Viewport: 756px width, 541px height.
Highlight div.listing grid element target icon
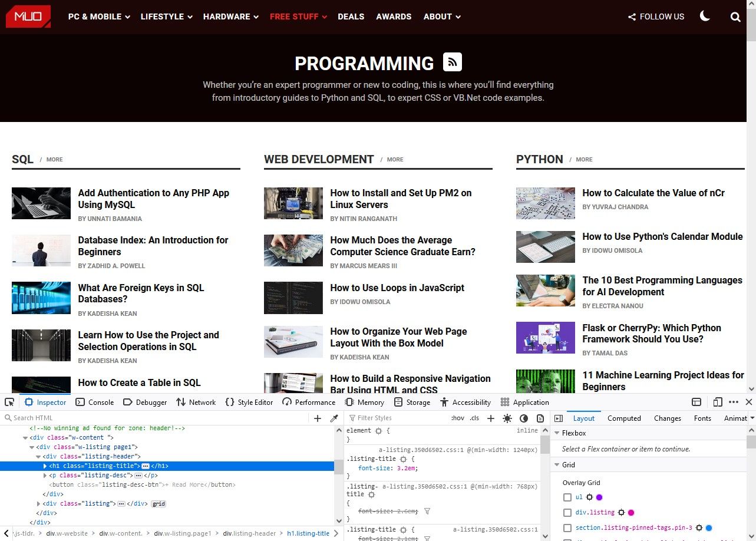click(x=621, y=513)
